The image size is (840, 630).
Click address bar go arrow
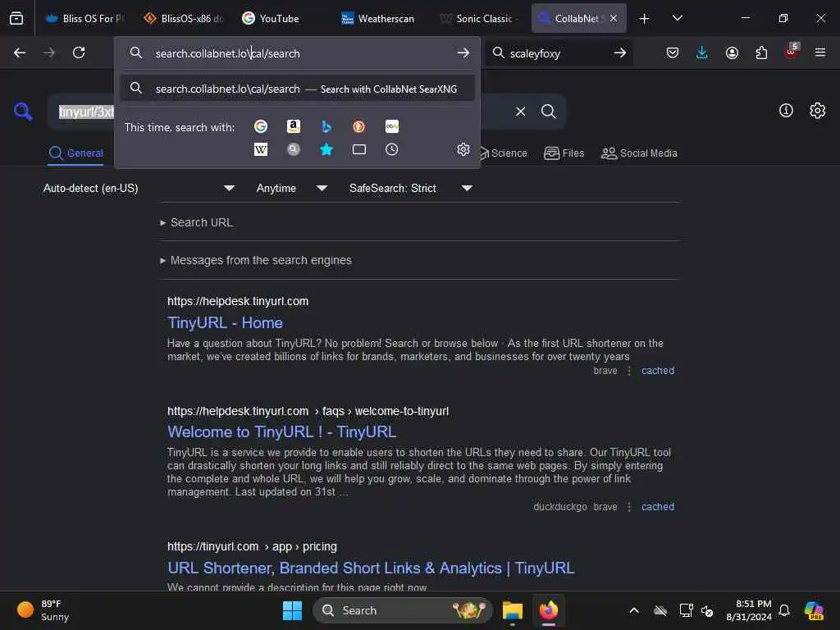click(x=463, y=53)
